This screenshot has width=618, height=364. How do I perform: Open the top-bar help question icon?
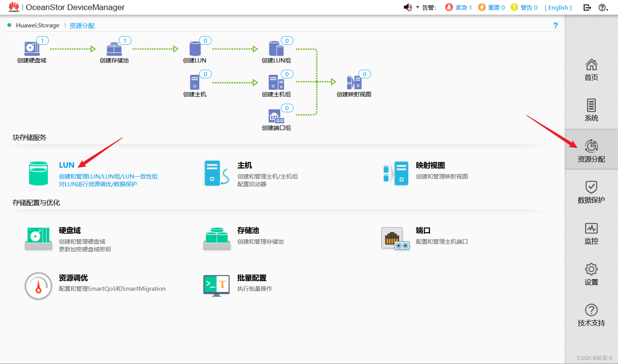(x=603, y=7)
